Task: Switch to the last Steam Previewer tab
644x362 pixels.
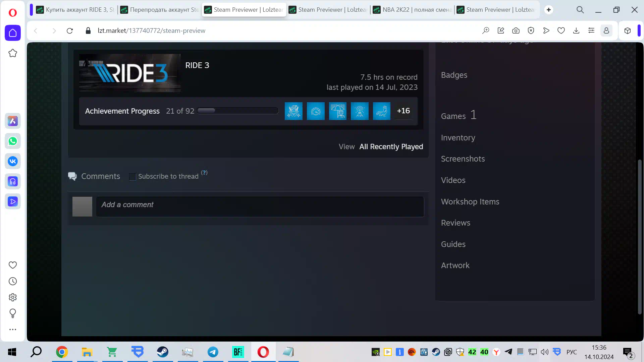Action: coord(496,10)
